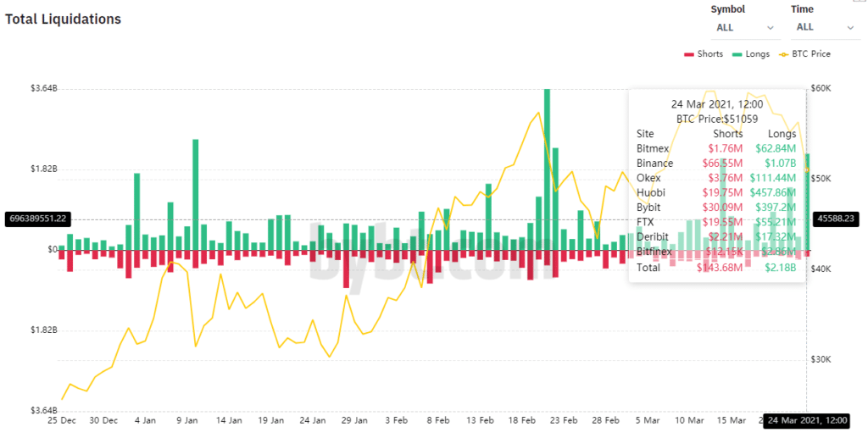
Task: Expand Symbol dropdown chevron arrow
Action: 770,28
